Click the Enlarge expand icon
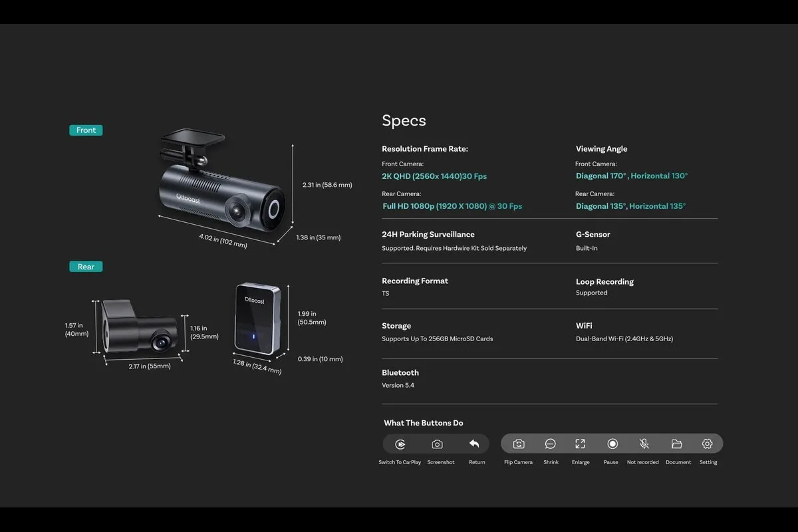 click(580, 444)
